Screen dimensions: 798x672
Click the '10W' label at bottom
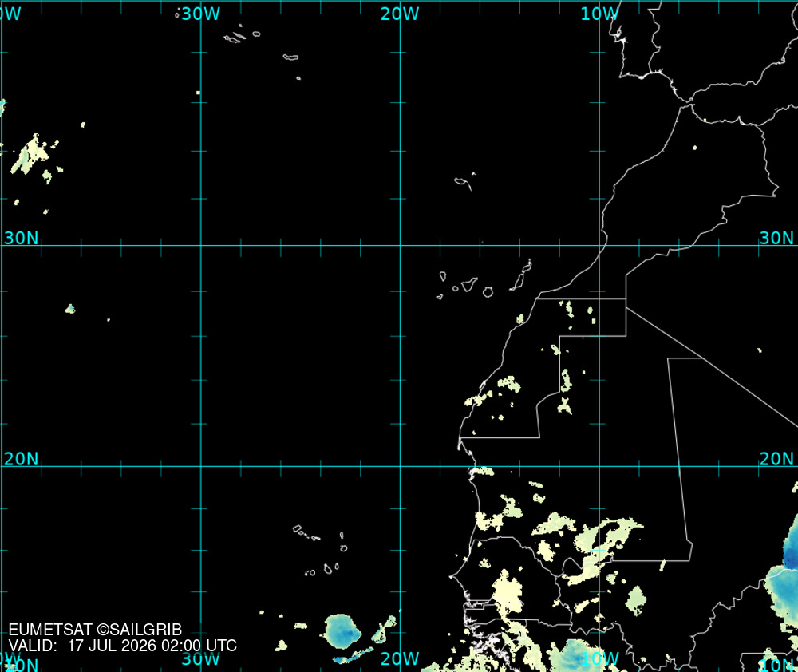pyautogui.click(x=599, y=658)
